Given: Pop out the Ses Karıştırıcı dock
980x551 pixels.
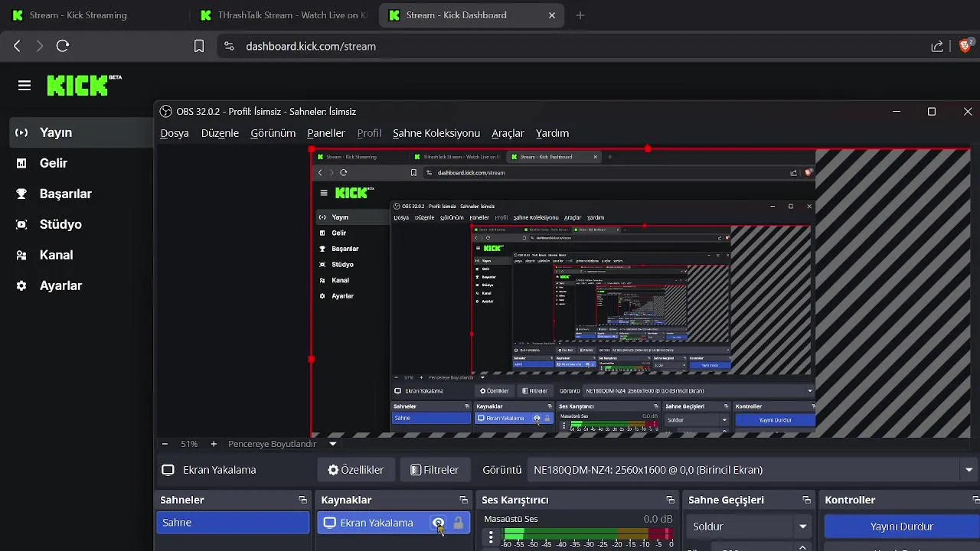Looking at the screenshot, I should tap(670, 500).
